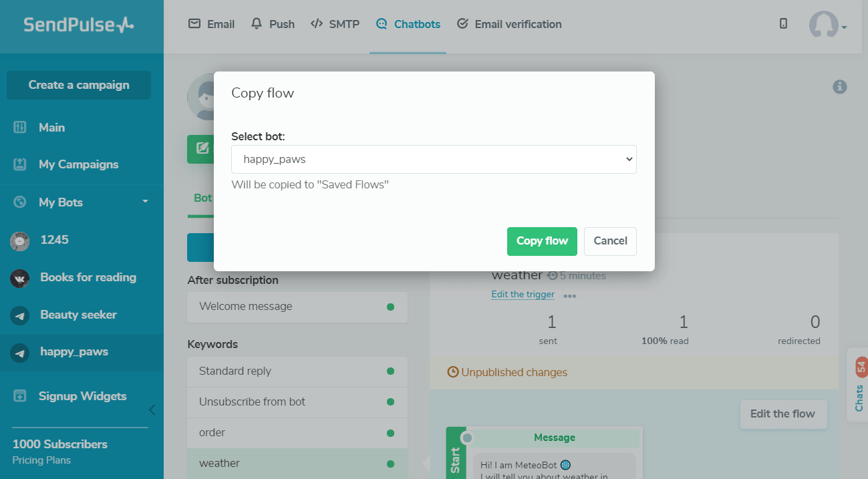Click the 1245 bot avatar
Viewport: 868px width, 479px height.
click(20, 241)
